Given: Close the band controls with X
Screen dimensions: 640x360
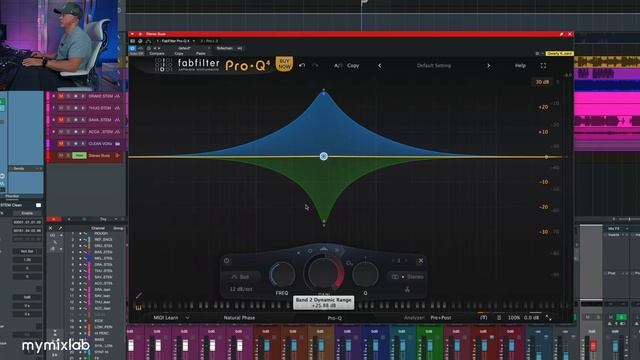Looking at the screenshot, I should (x=421, y=260).
